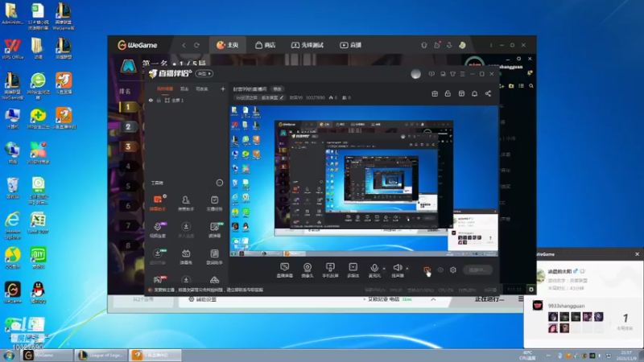This screenshot has height=362, width=644.
Task: Open the WeGame download manager icon
Action: tap(449, 45)
